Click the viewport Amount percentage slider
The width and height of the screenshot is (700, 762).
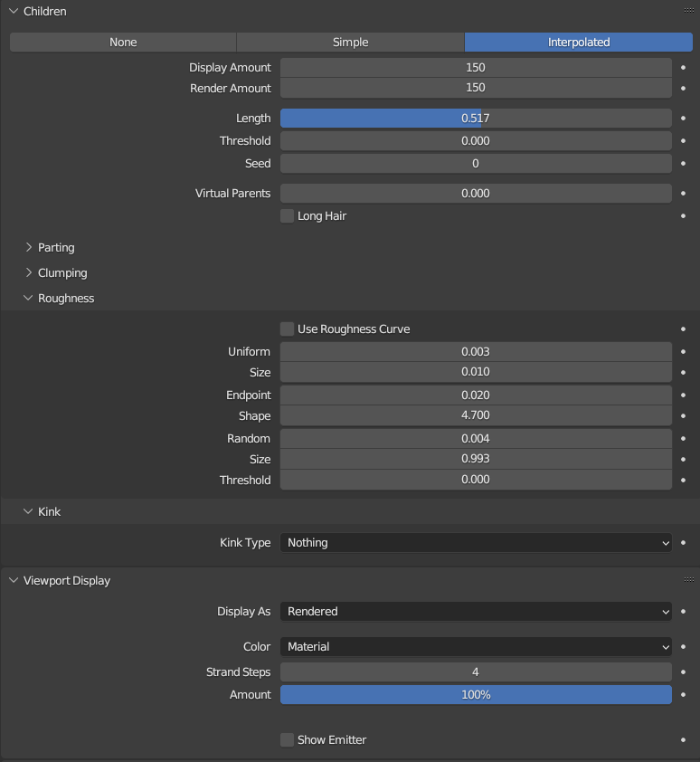click(x=476, y=695)
